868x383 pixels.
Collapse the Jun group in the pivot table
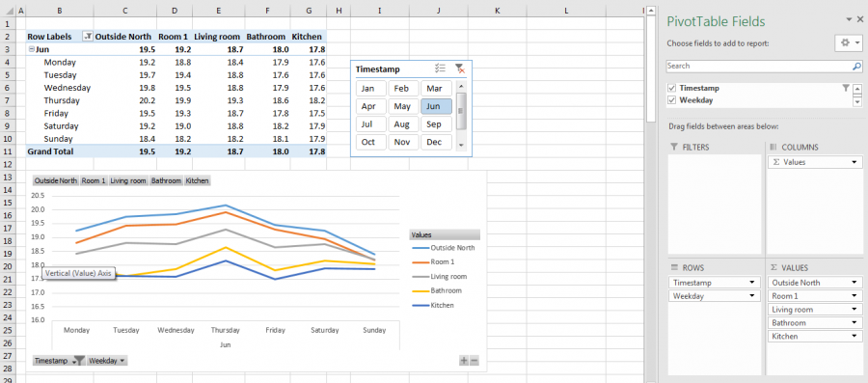click(x=32, y=49)
